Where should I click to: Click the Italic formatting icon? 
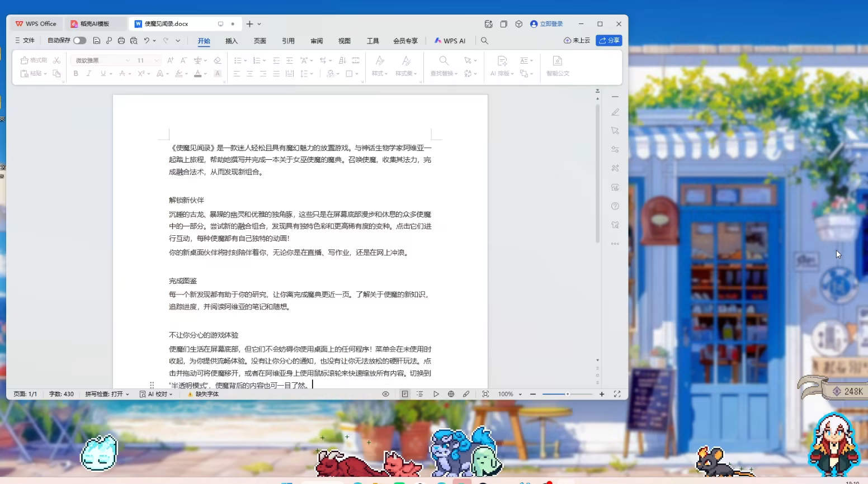pos(89,74)
